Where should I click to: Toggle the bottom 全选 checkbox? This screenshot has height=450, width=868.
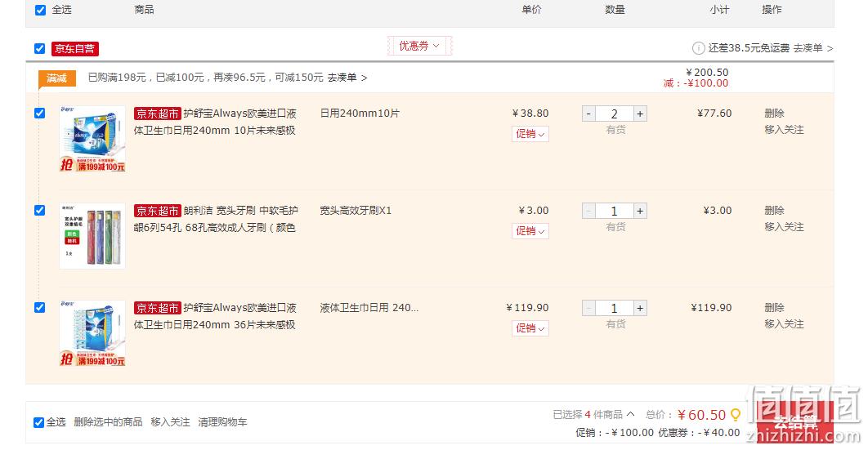(x=38, y=423)
